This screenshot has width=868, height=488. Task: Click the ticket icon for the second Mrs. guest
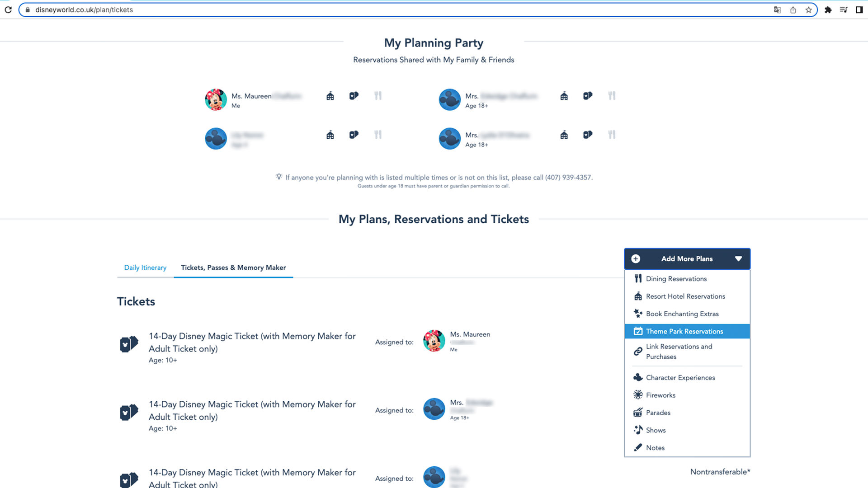pos(588,135)
